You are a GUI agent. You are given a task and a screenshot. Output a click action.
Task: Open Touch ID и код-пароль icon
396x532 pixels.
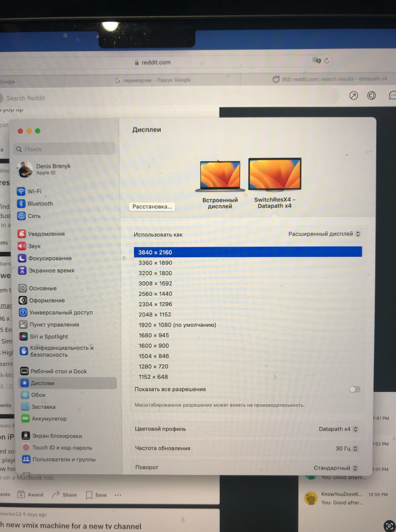26,447
